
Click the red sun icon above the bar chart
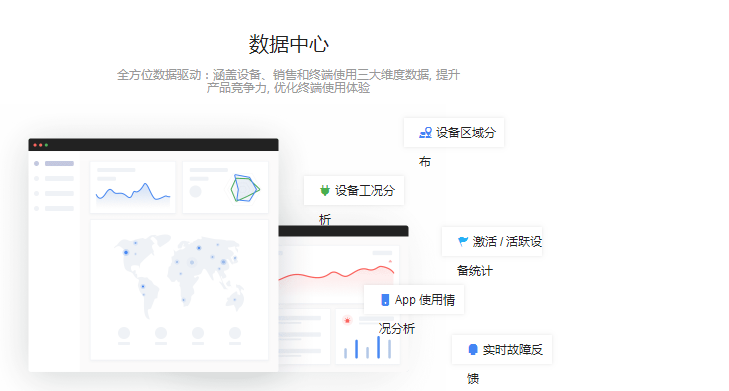pos(347,320)
